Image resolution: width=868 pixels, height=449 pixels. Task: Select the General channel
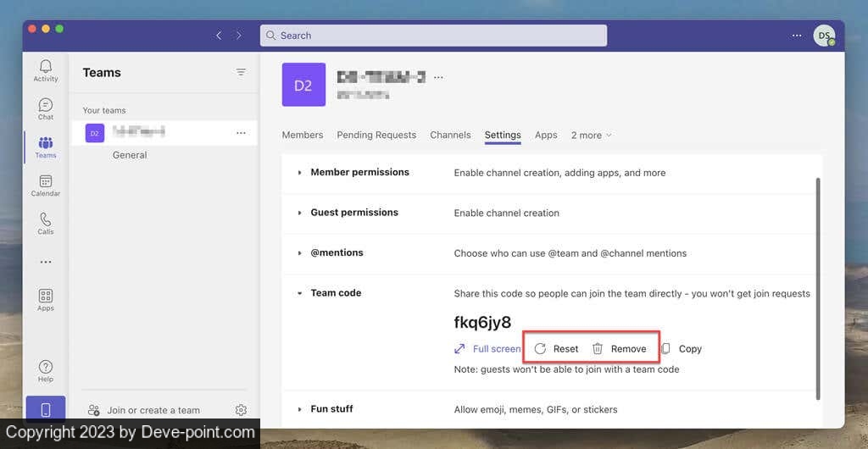pyautogui.click(x=130, y=155)
